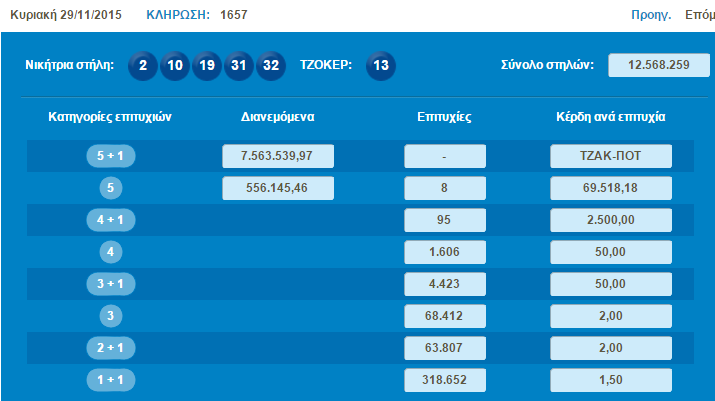
Task: Click the category 3 badge
Action: pyautogui.click(x=110, y=316)
